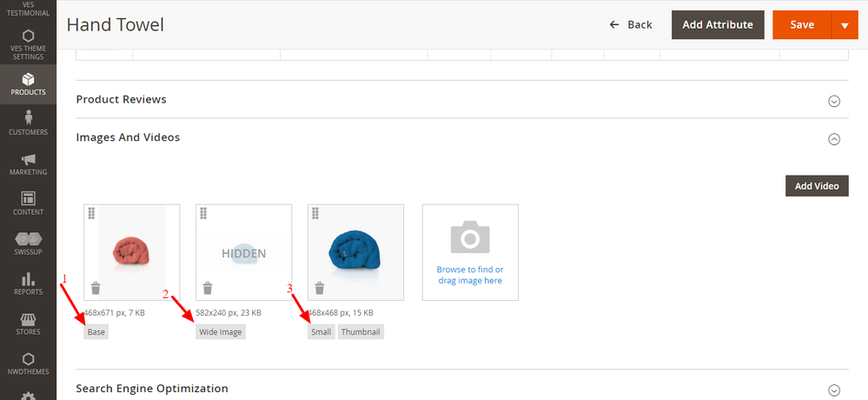Delete the hidden wide image
Viewport: 868px width, 400px height.
(208, 289)
